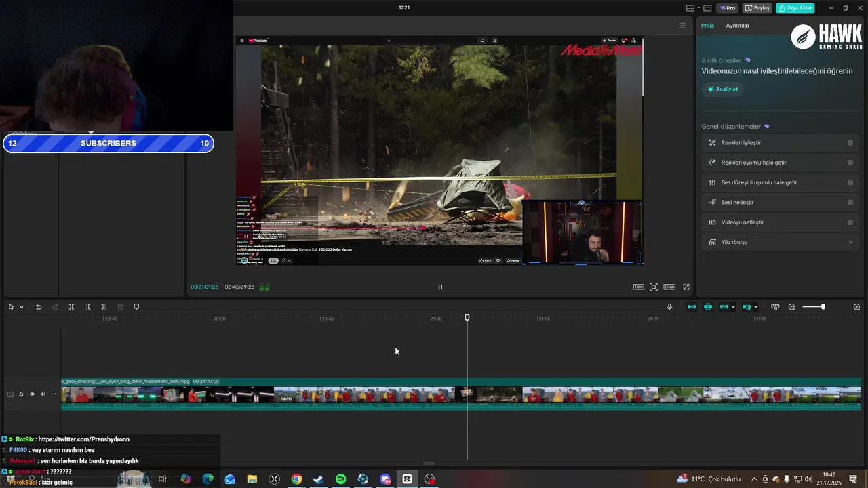The width and height of the screenshot is (868, 488).
Task: Show hidden system tray icons
Action: (x=754, y=479)
